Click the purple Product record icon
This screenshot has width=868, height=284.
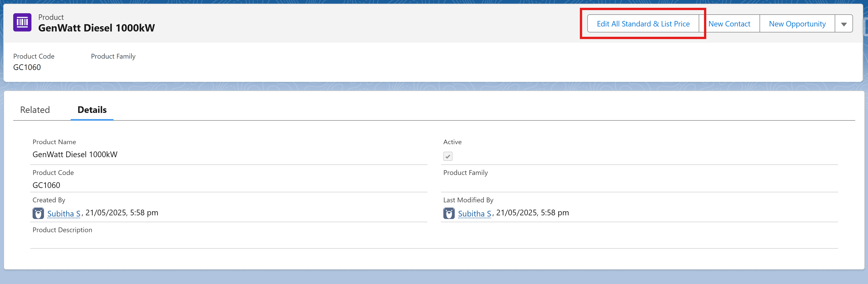pos(22,23)
